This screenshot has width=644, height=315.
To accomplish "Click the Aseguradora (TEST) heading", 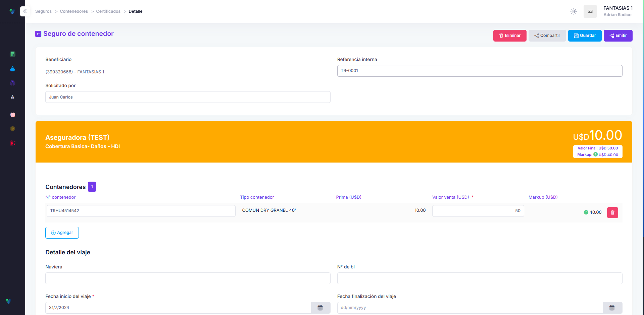I will (x=77, y=137).
